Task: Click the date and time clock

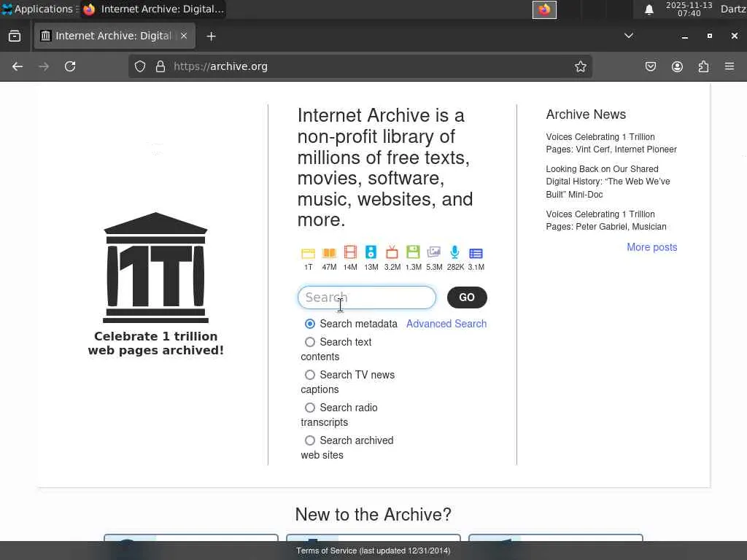Action: (x=689, y=9)
